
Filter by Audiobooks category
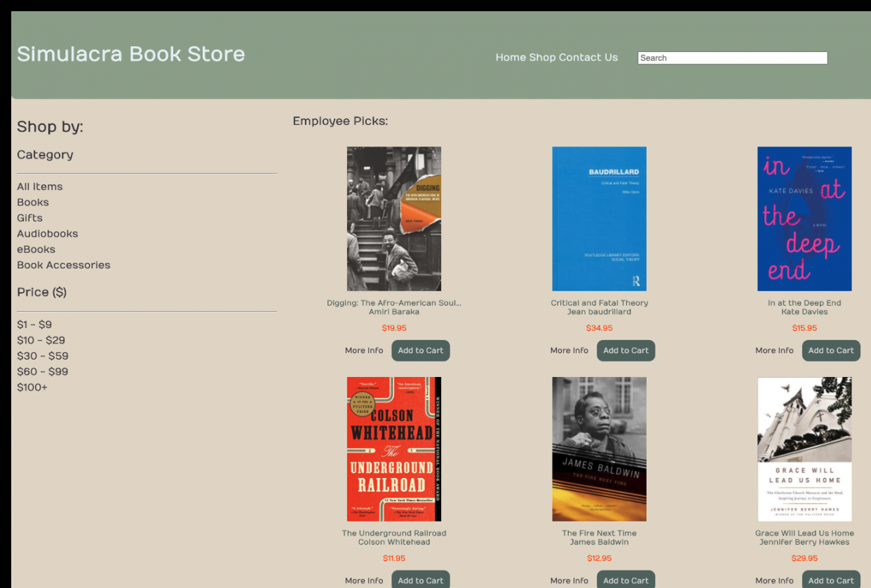pos(48,233)
